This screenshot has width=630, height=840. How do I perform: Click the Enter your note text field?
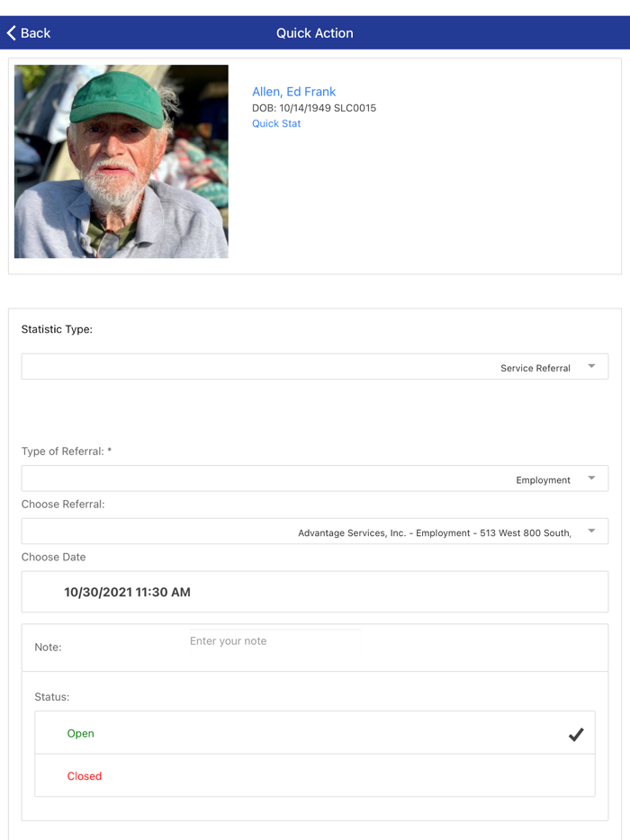pyautogui.click(x=274, y=640)
